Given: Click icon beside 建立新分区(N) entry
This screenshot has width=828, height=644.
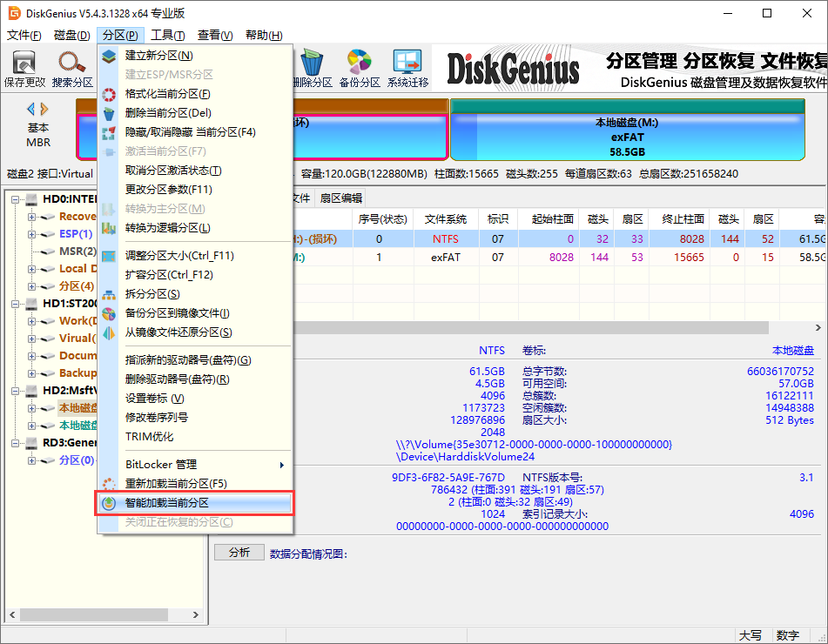Looking at the screenshot, I should [x=109, y=56].
